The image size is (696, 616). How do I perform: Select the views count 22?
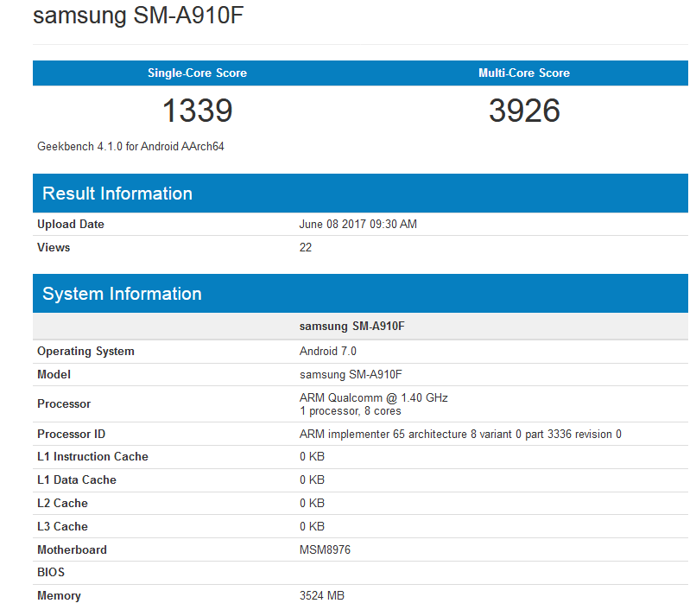[306, 247]
